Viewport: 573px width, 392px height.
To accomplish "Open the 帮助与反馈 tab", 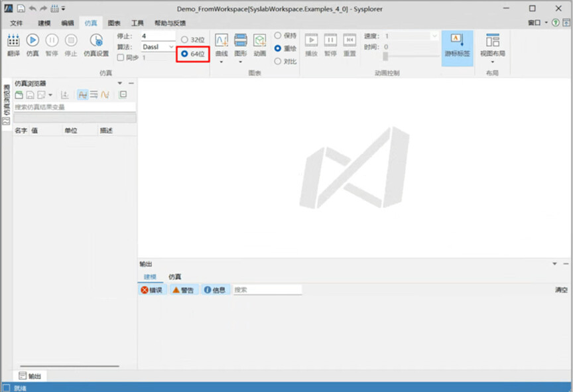I will (170, 23).
